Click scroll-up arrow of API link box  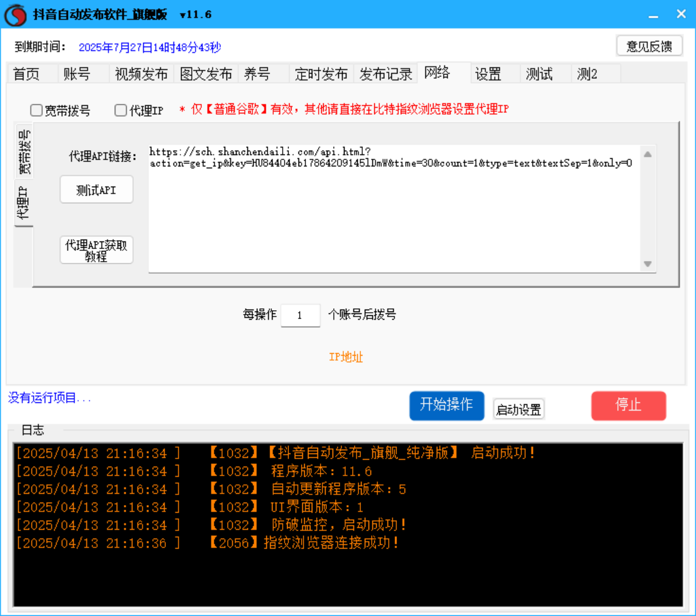point(647,154)
